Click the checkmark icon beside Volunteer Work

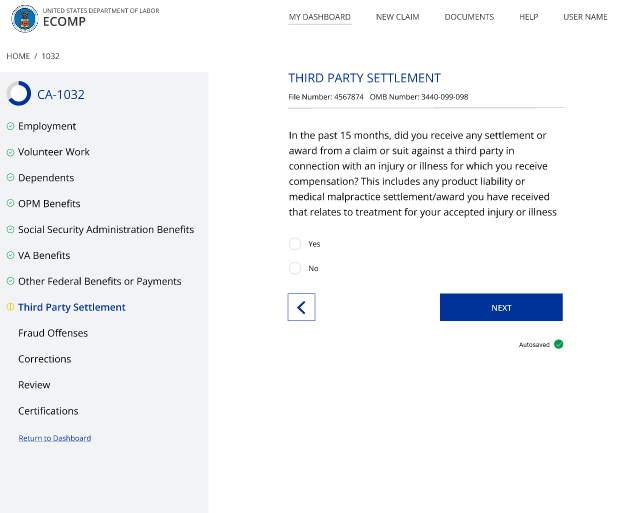(x=10, y=153)
